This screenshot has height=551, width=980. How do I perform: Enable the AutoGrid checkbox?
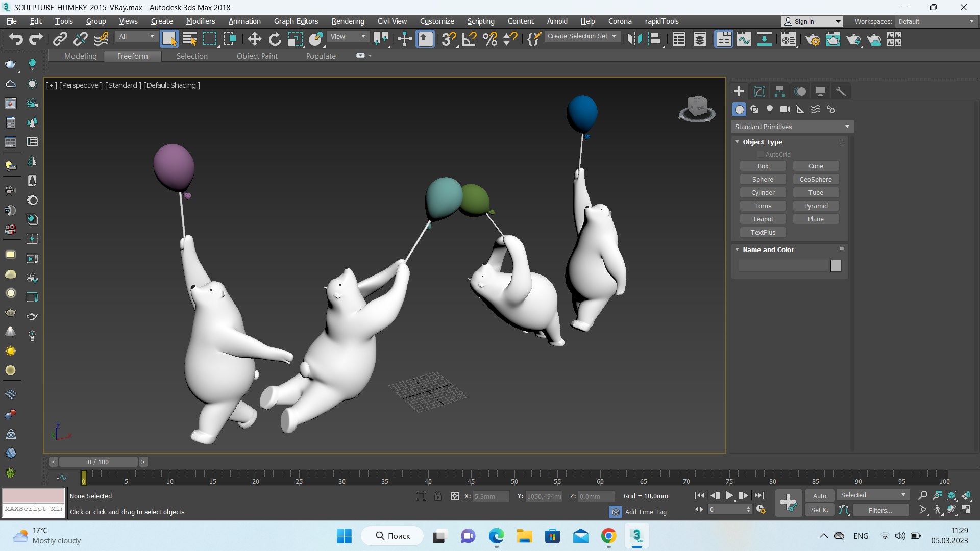point(760,154)
